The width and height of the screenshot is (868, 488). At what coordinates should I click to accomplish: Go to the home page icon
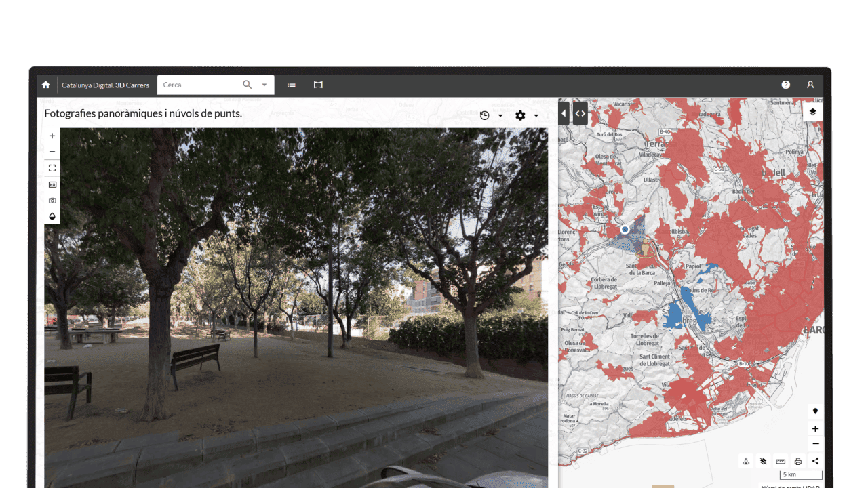point(46,85)
